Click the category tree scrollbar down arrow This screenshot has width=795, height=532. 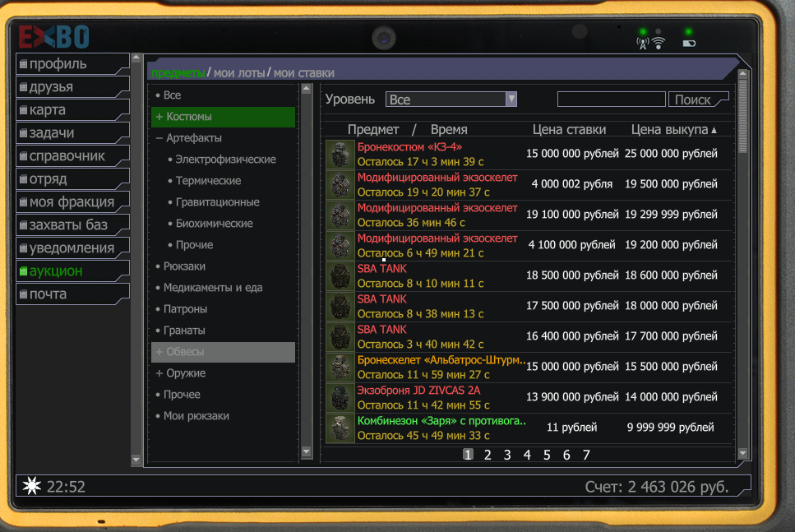coord(306,451)
